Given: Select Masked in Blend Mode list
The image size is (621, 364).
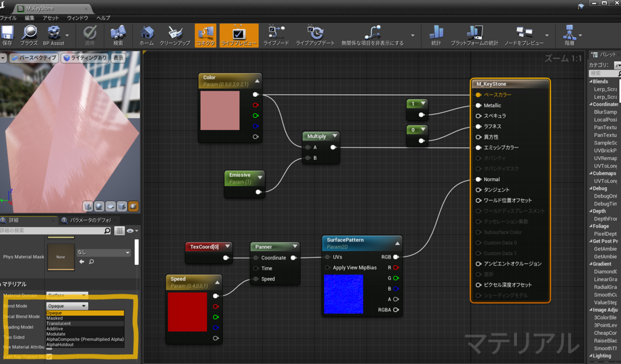Looking at the screenshot, I should point(85,318).
